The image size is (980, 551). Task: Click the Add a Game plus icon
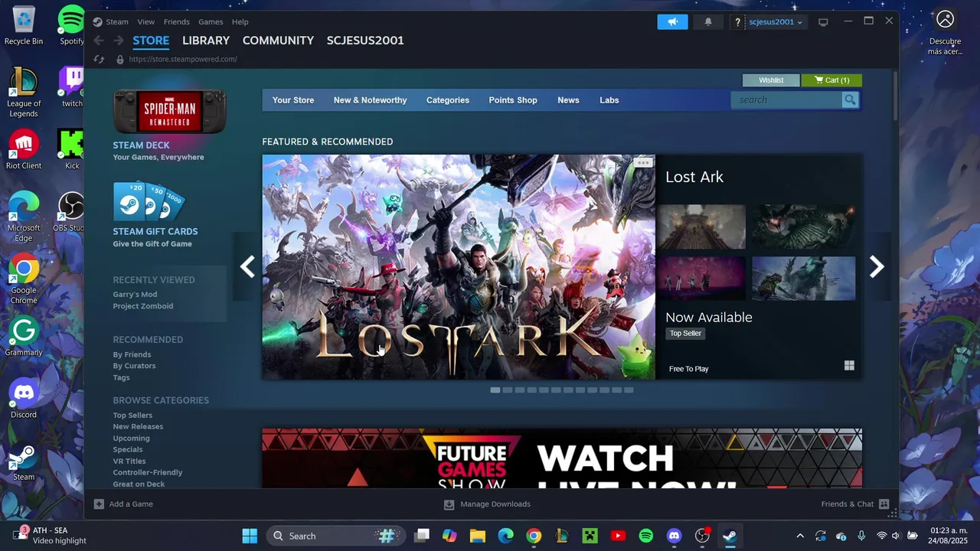tap(99, 504)
